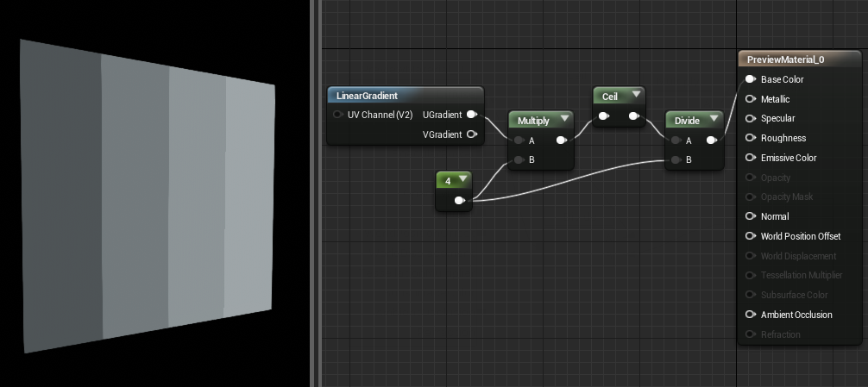
Task: Click the Ceil node input pin
Action: coord(603,116)
